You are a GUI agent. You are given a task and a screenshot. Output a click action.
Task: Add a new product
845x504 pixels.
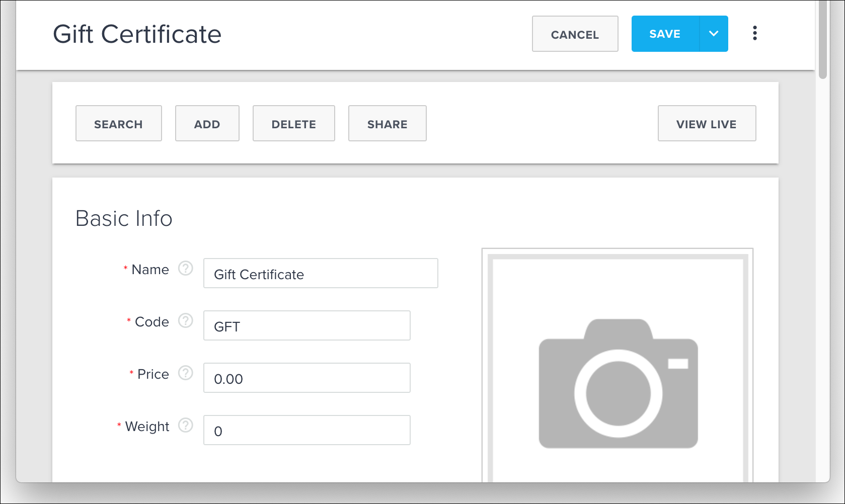coord(207,123)
